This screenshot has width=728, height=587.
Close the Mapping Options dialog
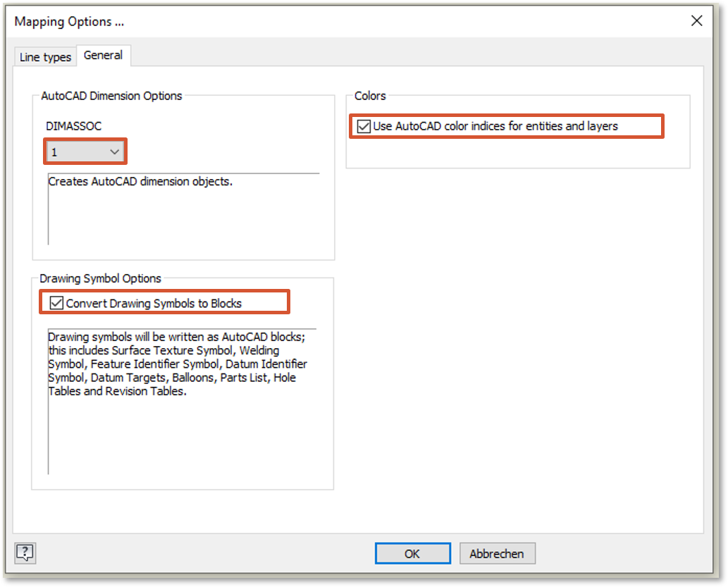click(x=696, y=21)
